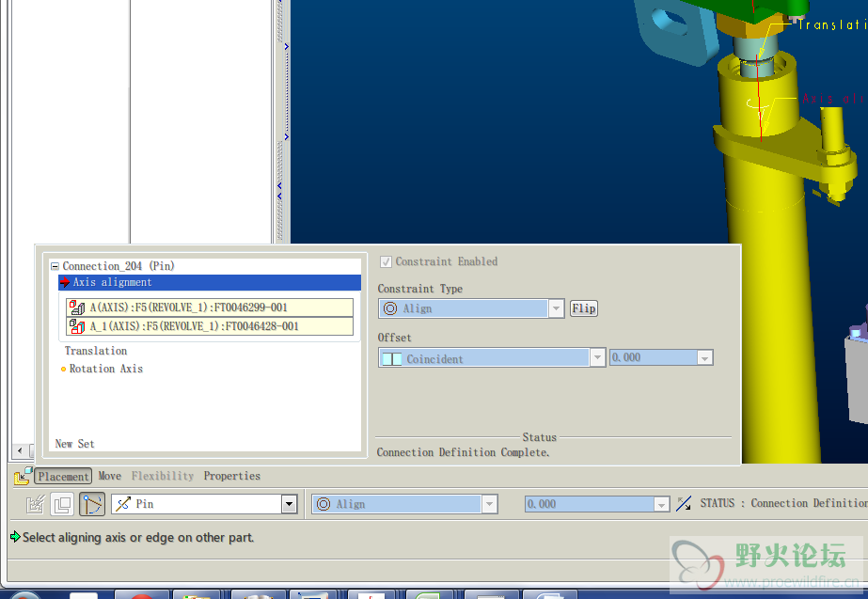Open the Properties tab

[x=232, y=476]
